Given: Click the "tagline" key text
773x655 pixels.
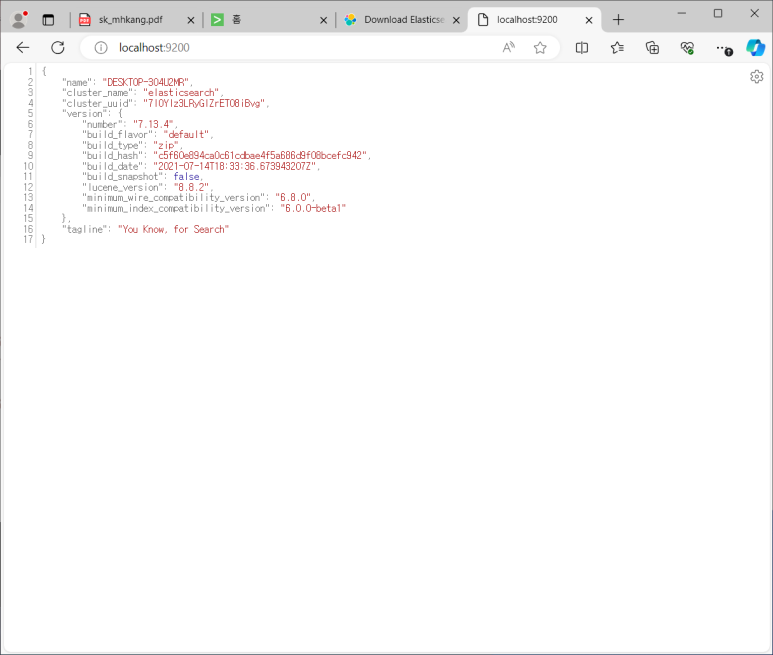Looking at the screenshot, I should click(83, 229).
